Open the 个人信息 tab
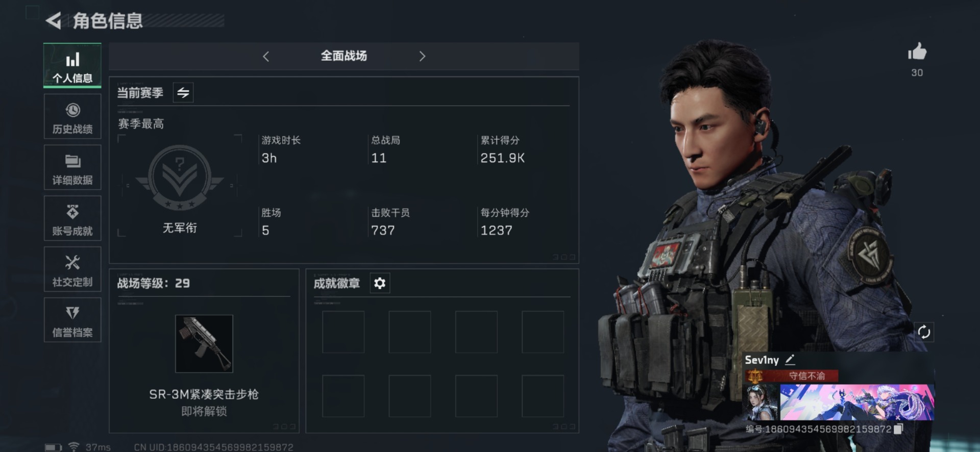 pyautogui.click(x=72, y=66)
